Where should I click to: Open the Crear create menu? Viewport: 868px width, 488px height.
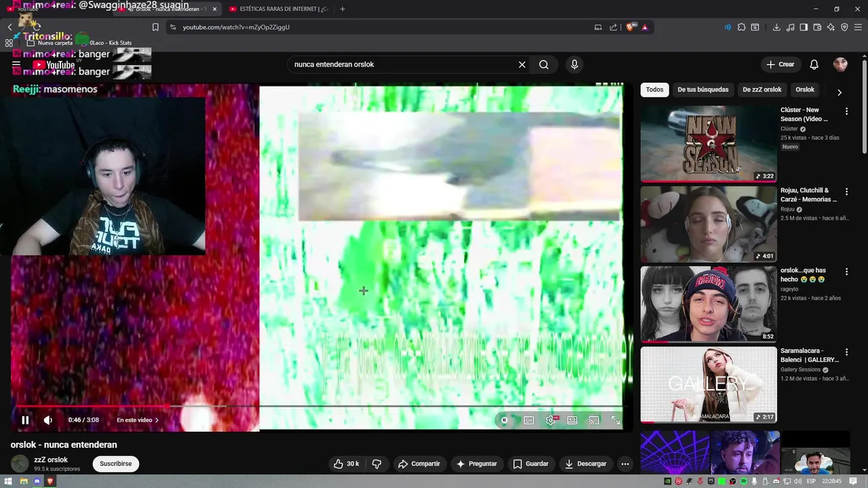780,64
